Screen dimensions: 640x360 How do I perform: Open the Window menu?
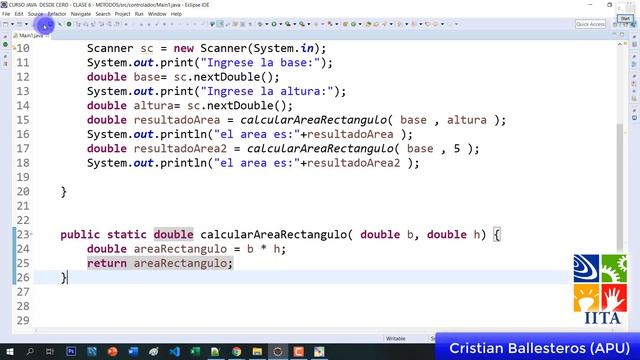157,14
